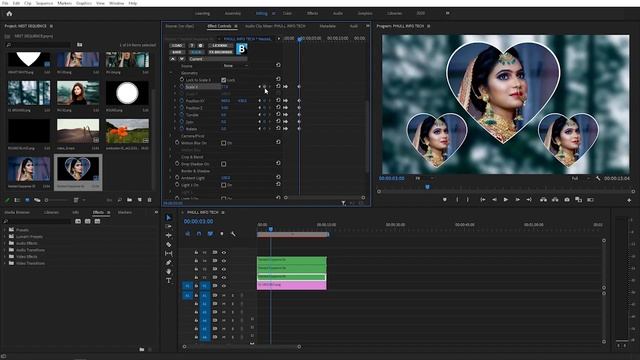This screenshot has width=640, height=360.
Task: Toggle snap magnet in timeline
Action: point(199,234)
